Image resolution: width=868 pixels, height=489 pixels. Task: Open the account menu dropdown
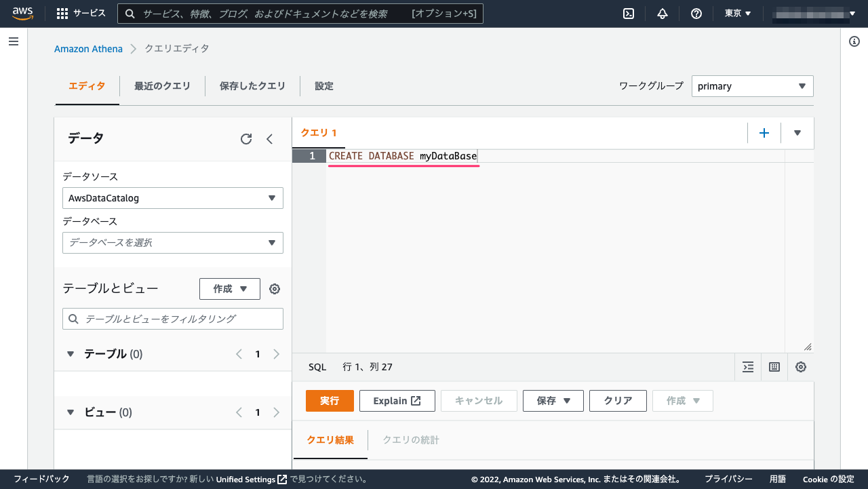coord(815,14)
